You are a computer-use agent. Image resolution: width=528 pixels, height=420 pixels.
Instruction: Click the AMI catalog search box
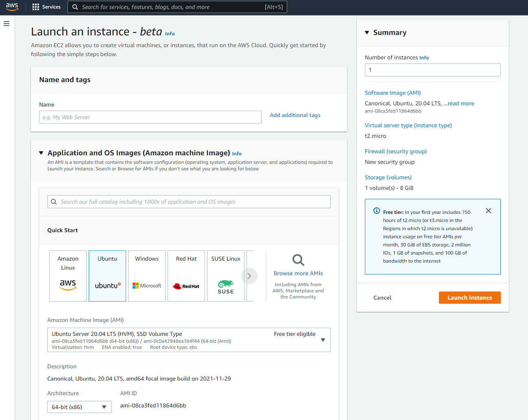pyautogui.click(x=189, y=202)
